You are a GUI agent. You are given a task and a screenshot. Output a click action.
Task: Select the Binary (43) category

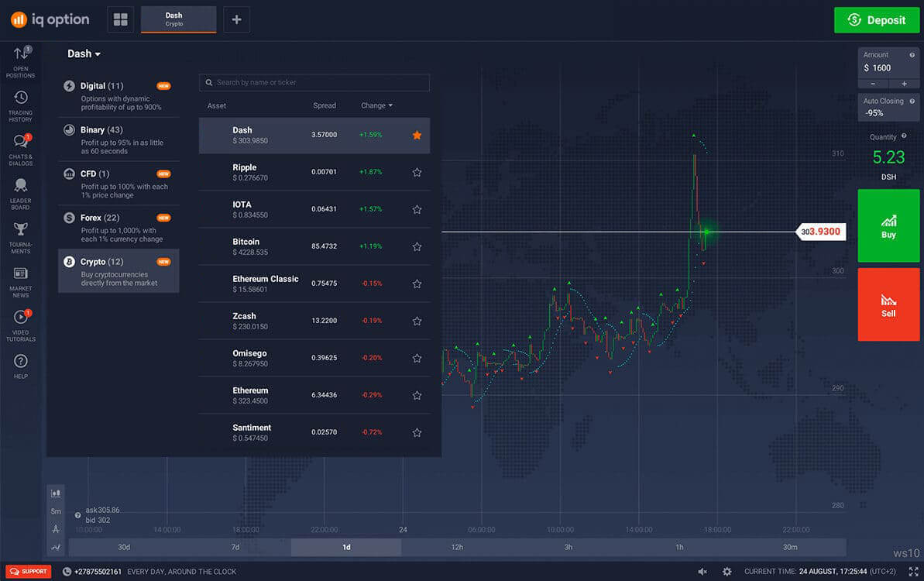pos(119,139)
